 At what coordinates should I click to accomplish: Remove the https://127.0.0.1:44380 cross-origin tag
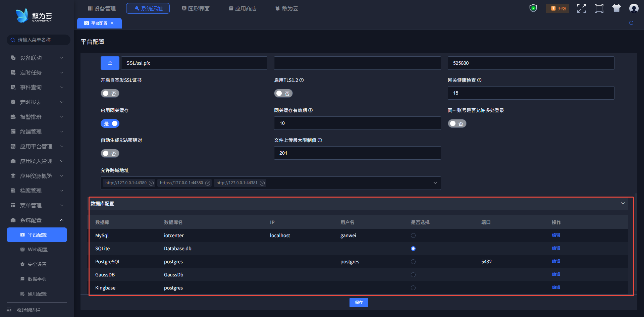click(208, 183)
